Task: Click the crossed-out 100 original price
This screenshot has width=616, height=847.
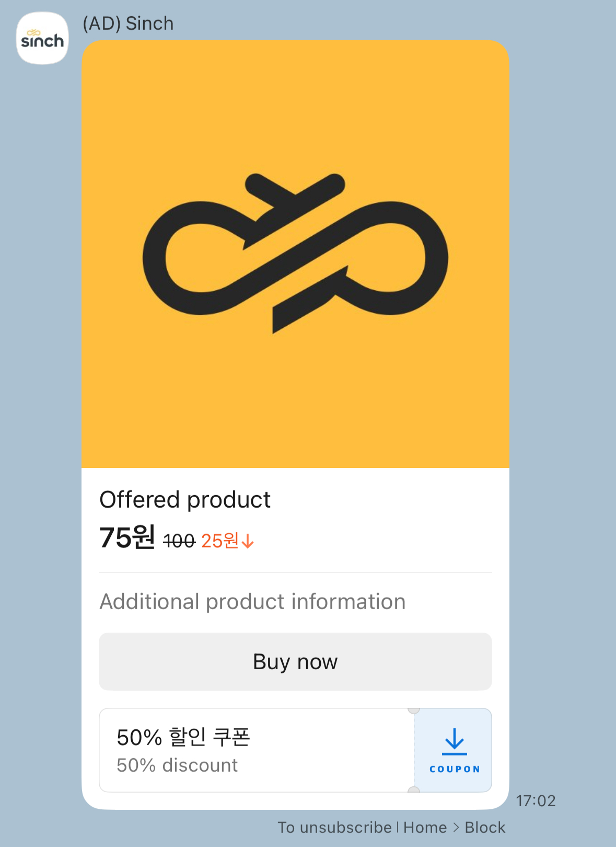Action: 179,541
